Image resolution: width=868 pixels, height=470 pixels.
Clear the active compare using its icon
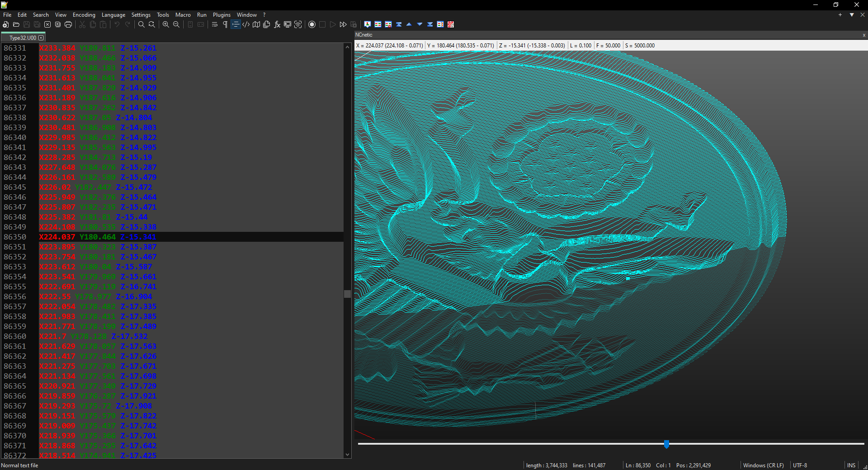tap(388, 24)
